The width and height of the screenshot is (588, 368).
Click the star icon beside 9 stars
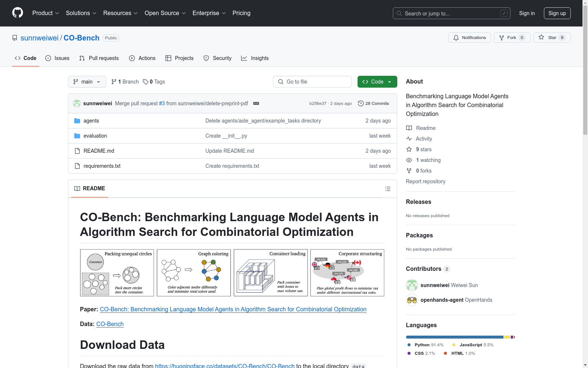coord(409,149)
